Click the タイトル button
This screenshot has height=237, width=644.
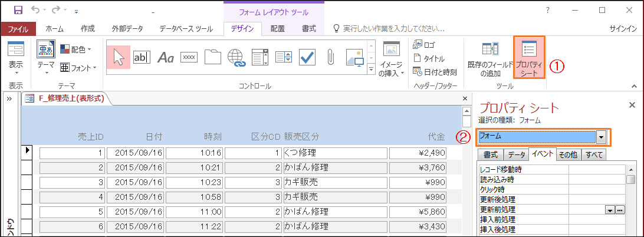(x=429, y=58)
